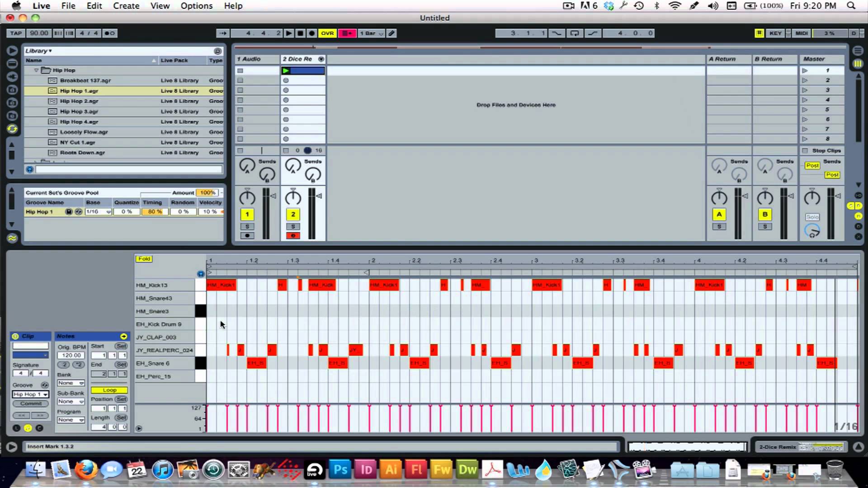Viewport: 868px width, 488px height.
Task: Click the groove Timing 80 % value
Action: tap(155, 212)
